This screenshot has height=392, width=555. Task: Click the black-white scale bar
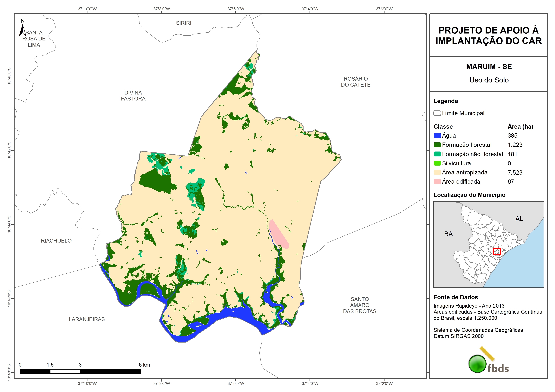[80, 371]
